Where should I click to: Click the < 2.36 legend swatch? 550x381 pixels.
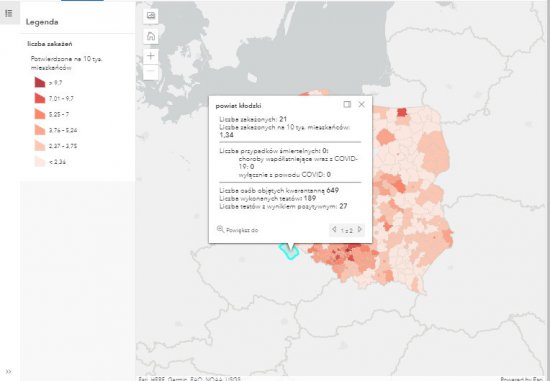click(40, 161)
